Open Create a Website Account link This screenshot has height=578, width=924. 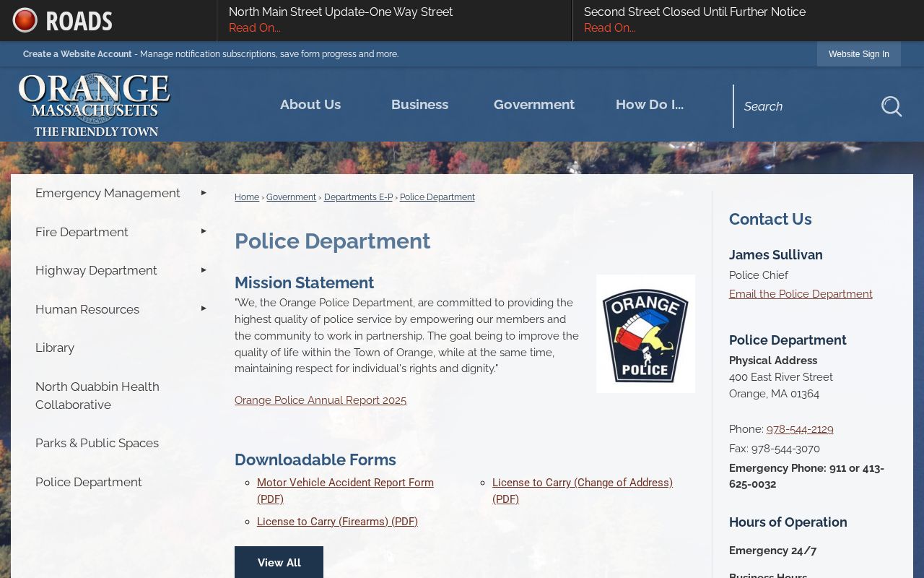(x=77, y=54)
